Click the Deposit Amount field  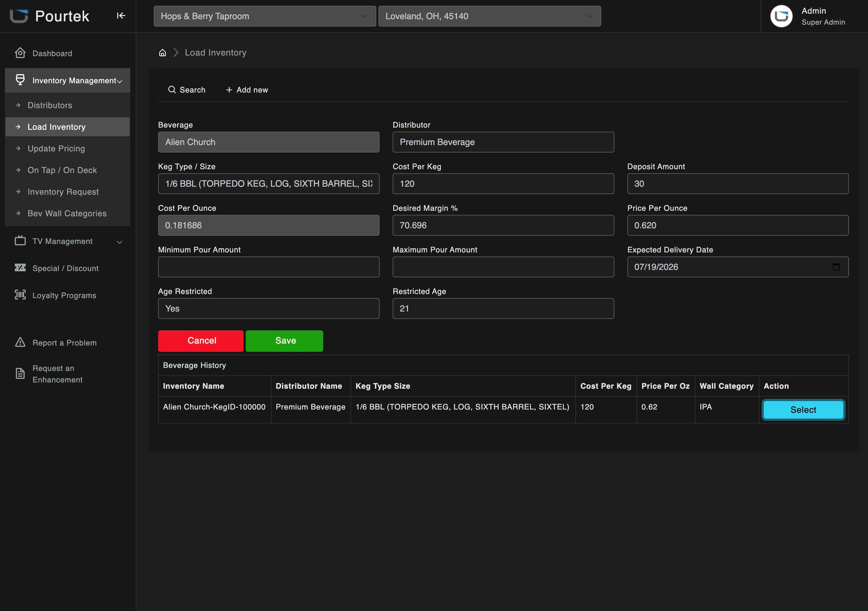click(738, 184)
